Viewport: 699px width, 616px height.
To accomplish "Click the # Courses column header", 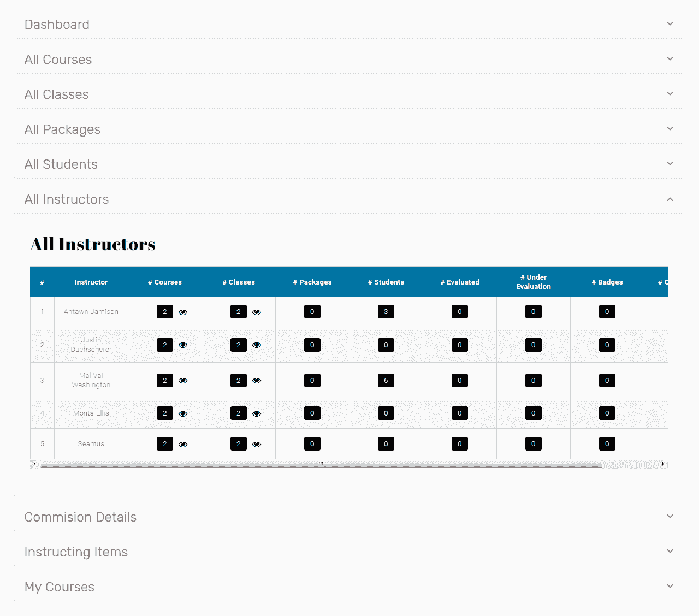I will point(165,282).
